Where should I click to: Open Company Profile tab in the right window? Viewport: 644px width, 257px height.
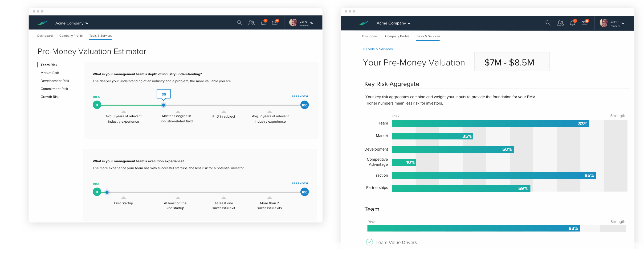pyautogui.click(x=397, y=36)
